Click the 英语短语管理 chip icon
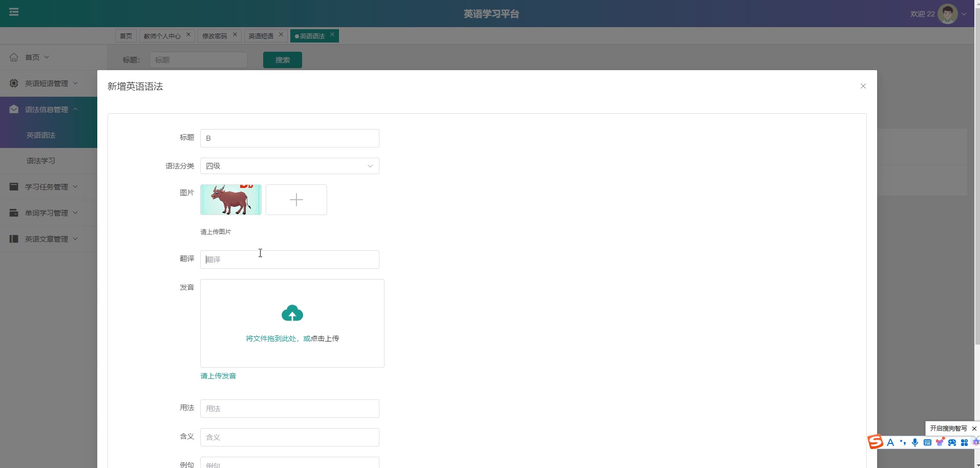The width and height of the screenshot is (980, 468). [x=14, y=83]
